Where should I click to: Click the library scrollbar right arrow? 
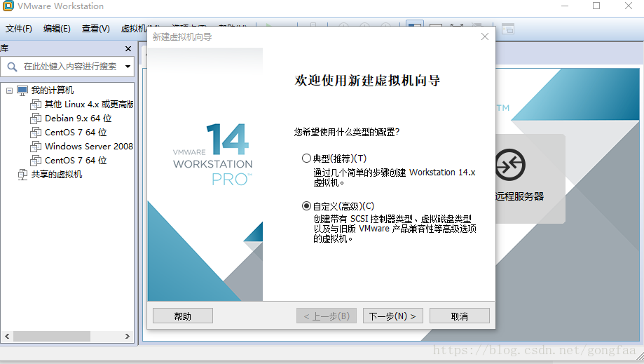click(x=128, y=336)
